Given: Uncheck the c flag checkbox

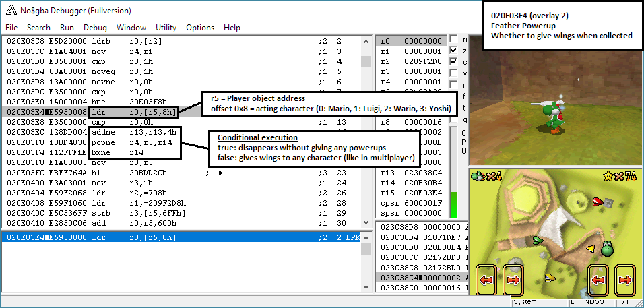Looking at the screenshot, I should coord(453,61).
